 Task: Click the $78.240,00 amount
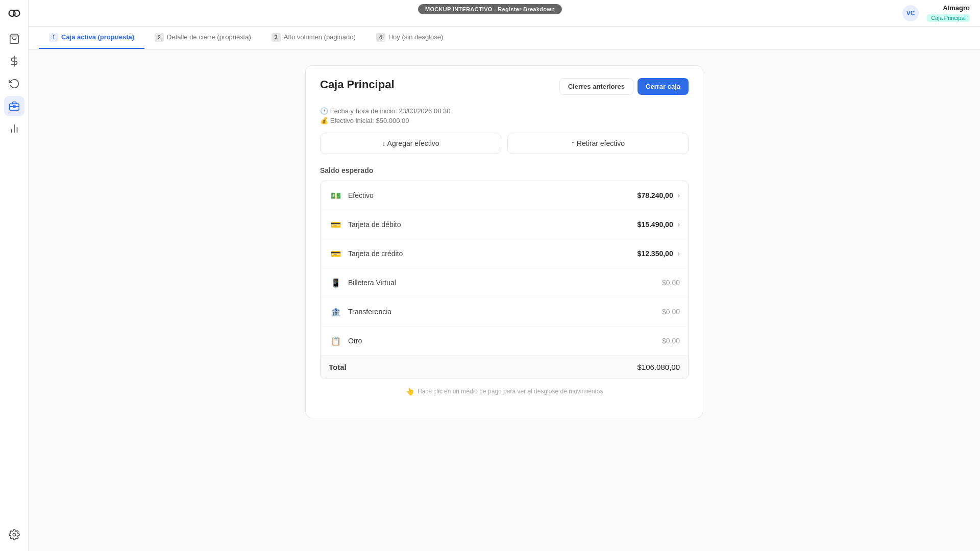(x=655, y=195)
